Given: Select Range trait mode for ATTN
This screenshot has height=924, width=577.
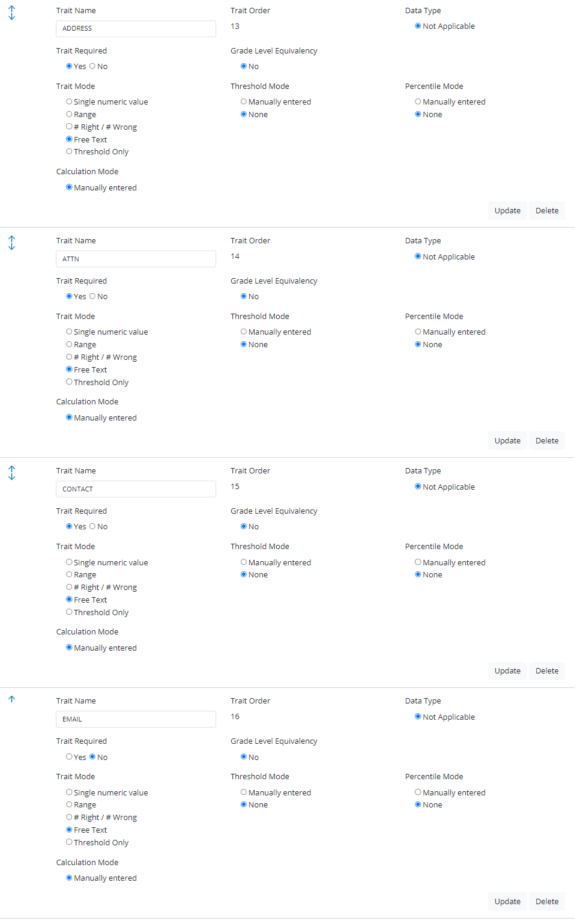Looking at the screenshot, I should pos(69,344).
